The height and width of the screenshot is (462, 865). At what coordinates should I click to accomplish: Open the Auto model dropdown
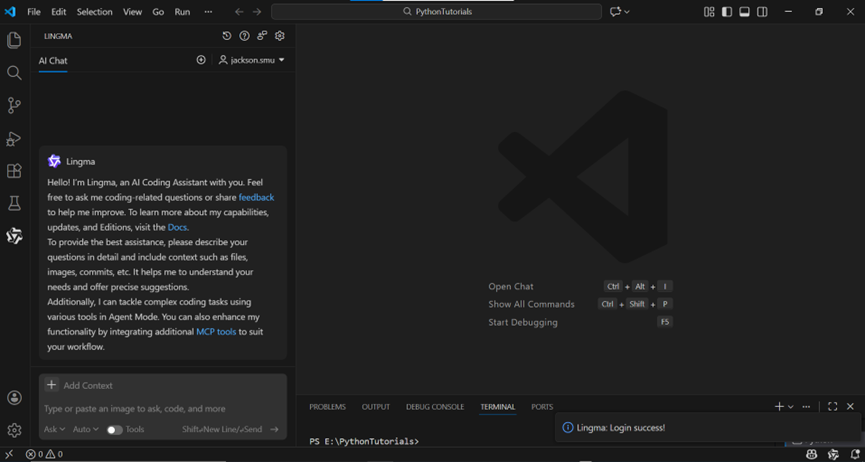[86, 429]
